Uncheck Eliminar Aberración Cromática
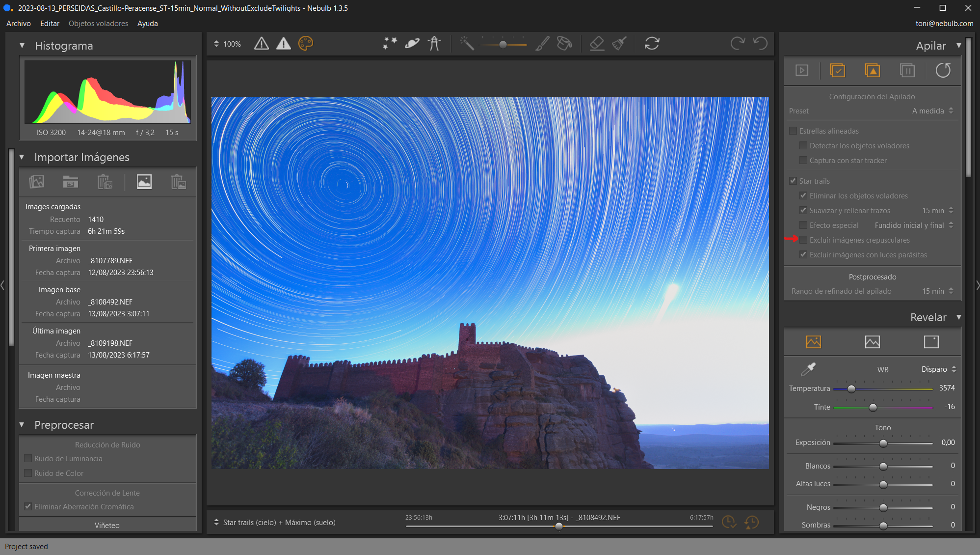Viewport: 980px width, 555px height. (x=28, y=506)
